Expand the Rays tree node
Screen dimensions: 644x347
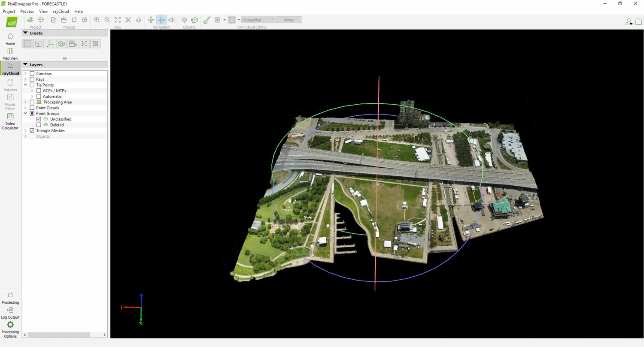(x=25, y=79)
